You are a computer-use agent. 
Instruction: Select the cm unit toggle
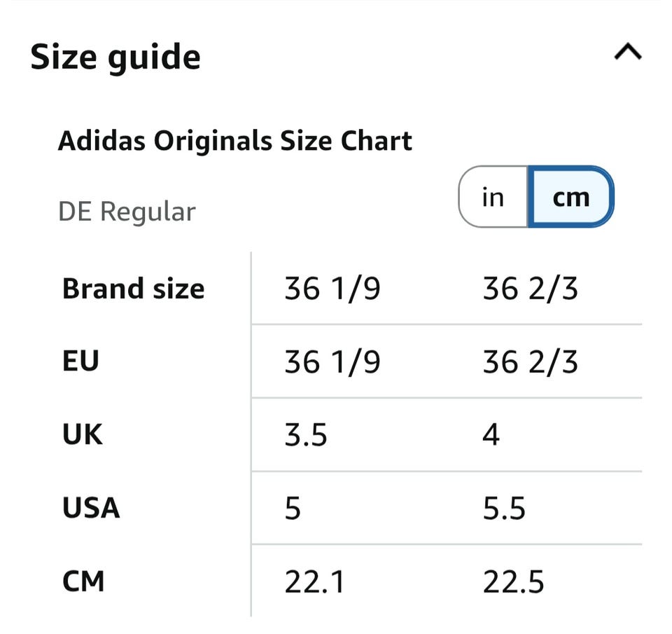(x=571, y=197)
